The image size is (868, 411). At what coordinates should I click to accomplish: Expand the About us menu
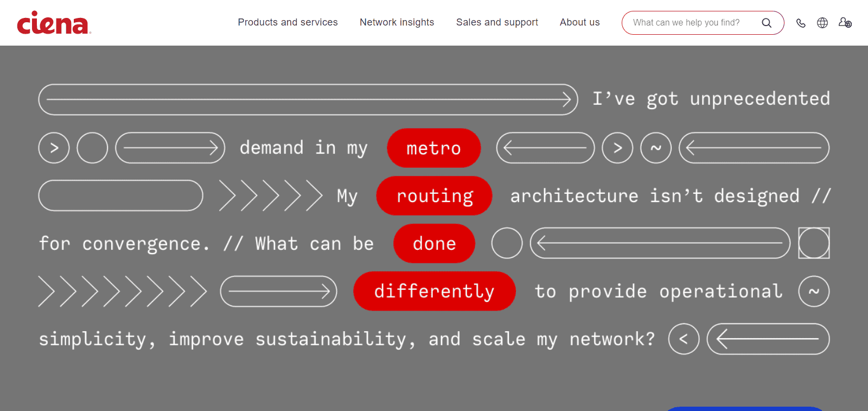click(579, 22)
